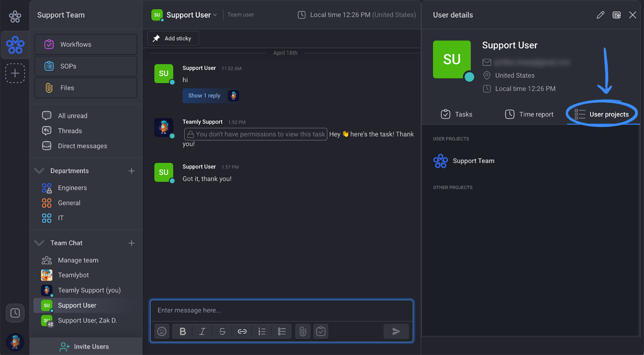Toggle strikethrough formatting
The image size is (644, 355).
pyautogui.click(x=222, y=331)
